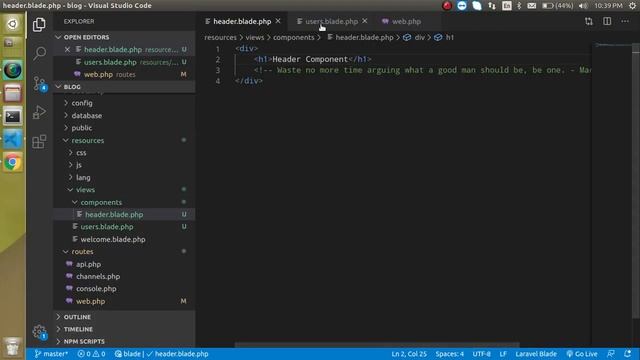640x360 pixels.
Task: Change Laravel Blade language mode
Action: [x=536, y=354]
